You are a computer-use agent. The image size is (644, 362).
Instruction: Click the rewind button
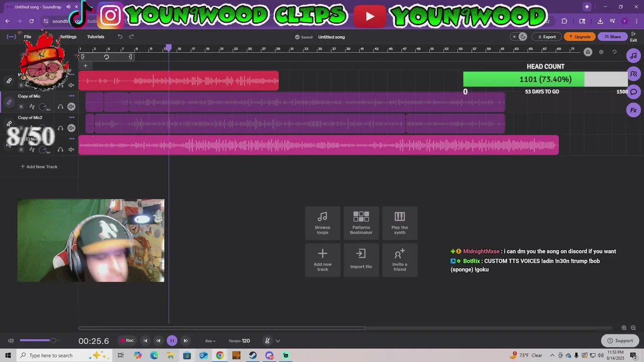tap(158, 341)
